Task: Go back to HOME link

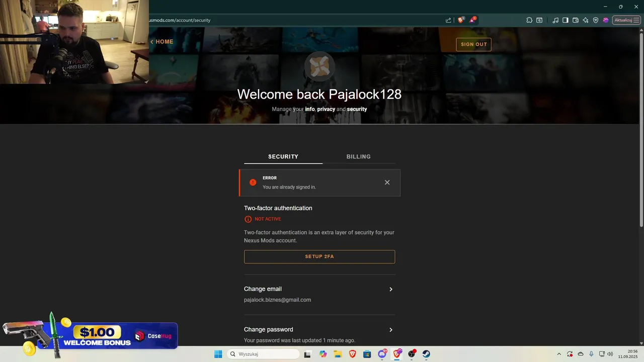Action: point(162,42)
